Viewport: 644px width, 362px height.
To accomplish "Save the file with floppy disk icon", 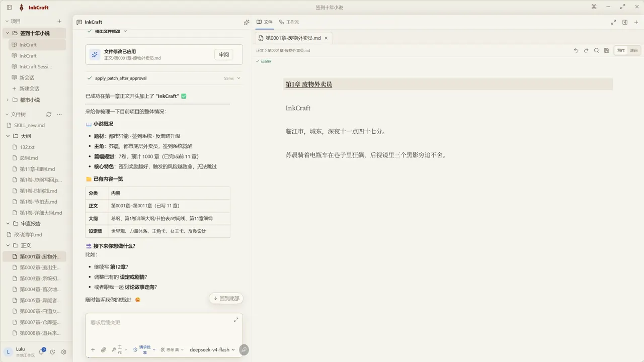I will (606, 50).
